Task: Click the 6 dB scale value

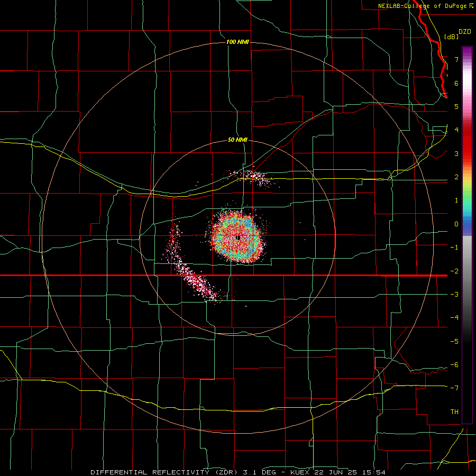Action: (456, 83)
